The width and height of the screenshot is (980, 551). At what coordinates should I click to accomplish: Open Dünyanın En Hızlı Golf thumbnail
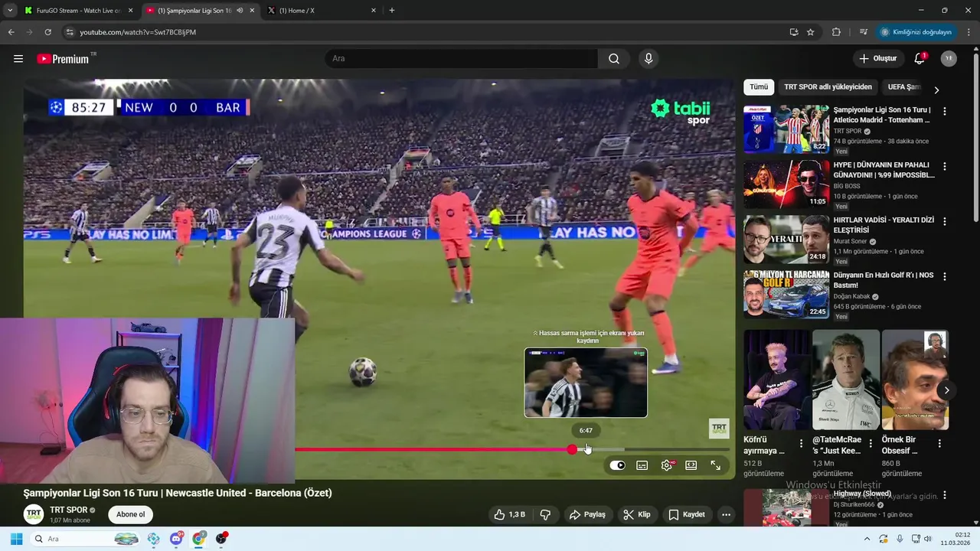click(786, 295)
